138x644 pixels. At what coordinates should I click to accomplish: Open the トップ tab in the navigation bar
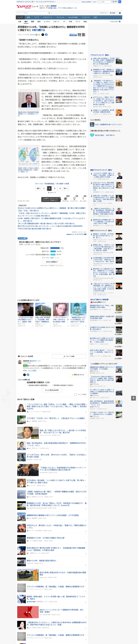pos(20,17)
